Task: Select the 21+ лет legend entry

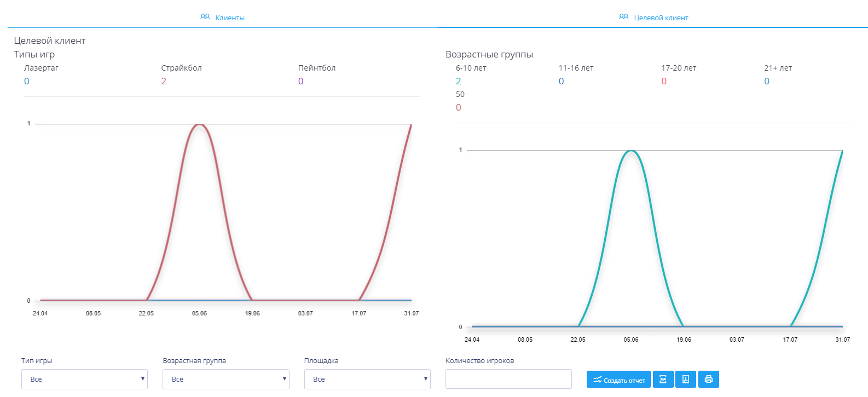Action: (x=778, y=68)
